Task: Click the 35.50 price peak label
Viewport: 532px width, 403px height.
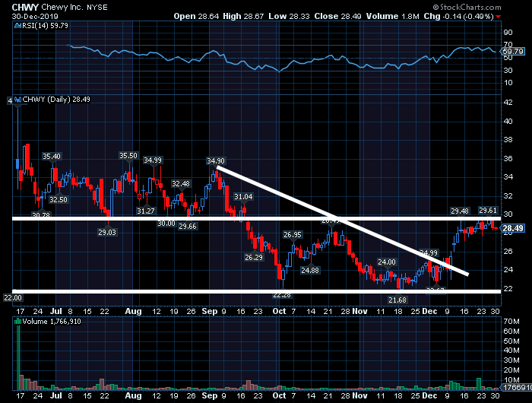Action: click(x=128, y=155)
